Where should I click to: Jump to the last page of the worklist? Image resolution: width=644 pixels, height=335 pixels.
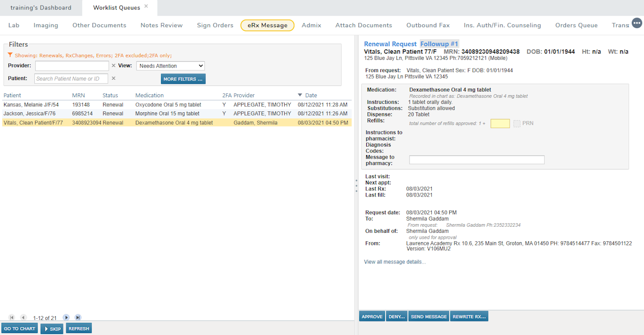pyautogui.click(x=77, y=317)
